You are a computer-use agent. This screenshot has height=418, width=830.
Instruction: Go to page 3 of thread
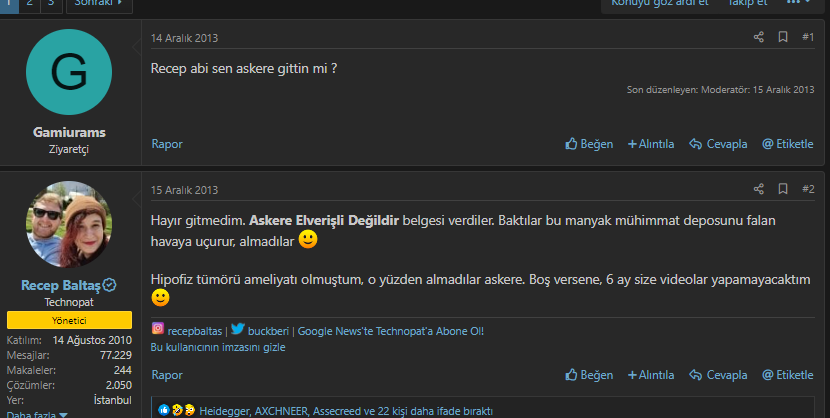(x=51, y=3)
